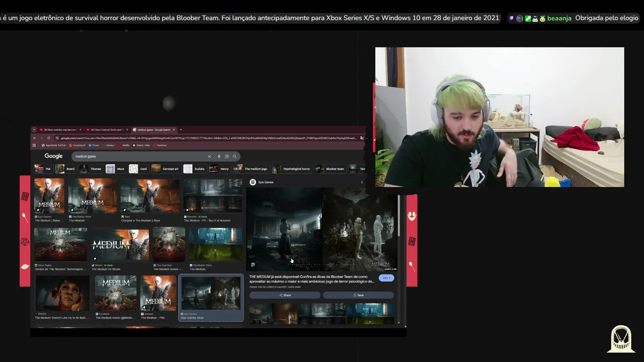Screen dimensions: 644x362
Task: Switch to the Chaos Control tab
Action: (x=107, y=130)
